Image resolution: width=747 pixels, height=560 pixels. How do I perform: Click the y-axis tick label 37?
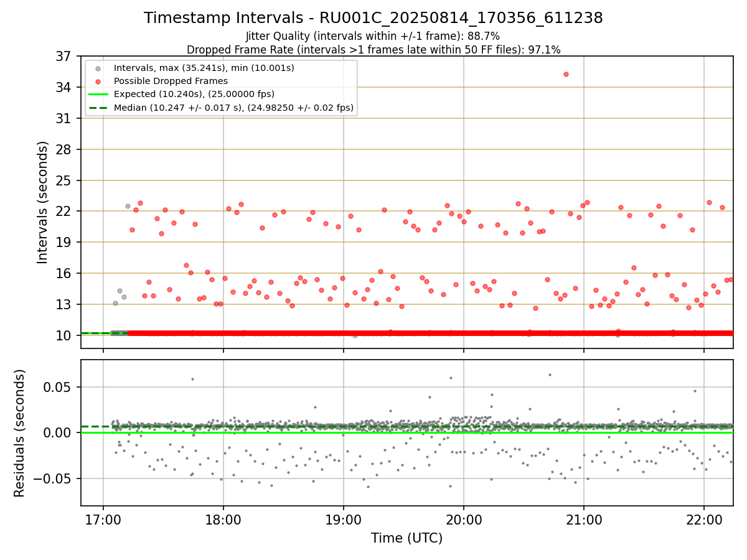(64, 57)
